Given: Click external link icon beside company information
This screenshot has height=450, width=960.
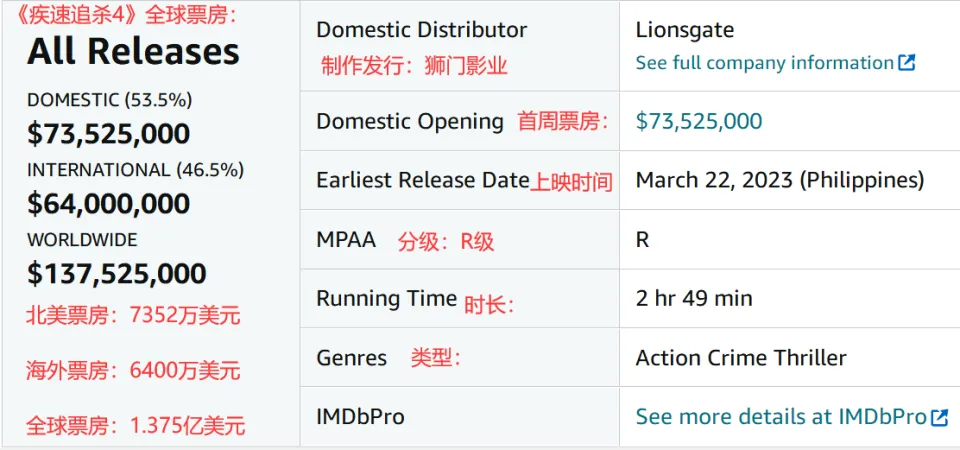Looking at the screenshot, I should tap(907, 63).
